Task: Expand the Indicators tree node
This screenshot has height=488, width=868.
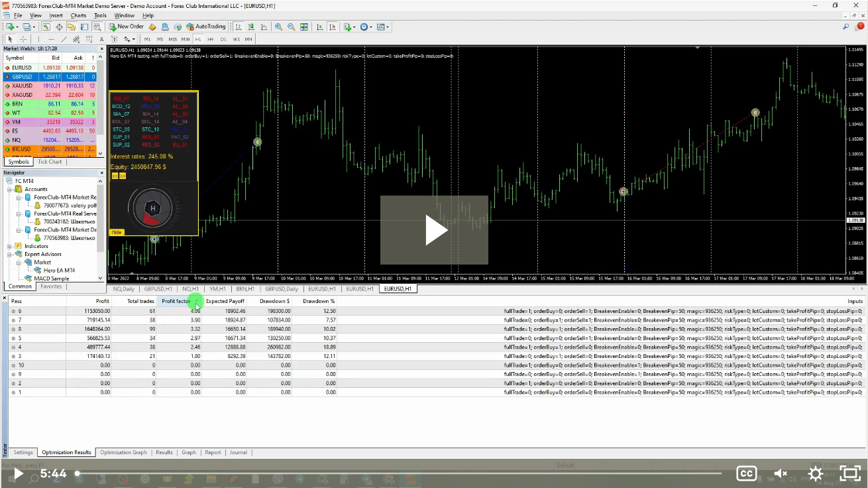Action: point(9,246)
